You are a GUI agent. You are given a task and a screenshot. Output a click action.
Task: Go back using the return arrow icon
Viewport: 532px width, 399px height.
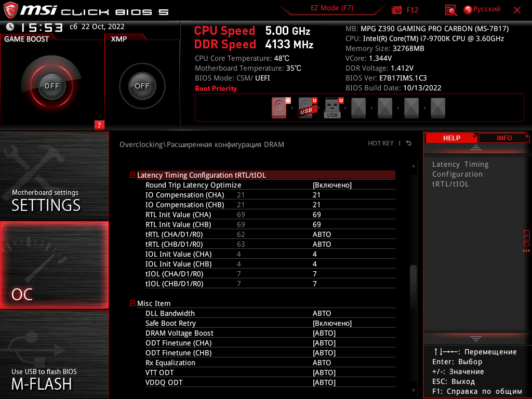pyautogui.click(x=409, y=143)
